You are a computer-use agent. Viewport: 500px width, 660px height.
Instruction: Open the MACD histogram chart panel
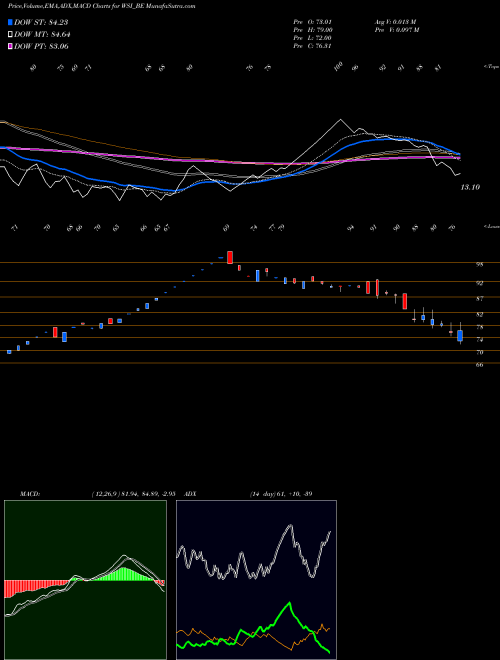(x=85, y=580)
